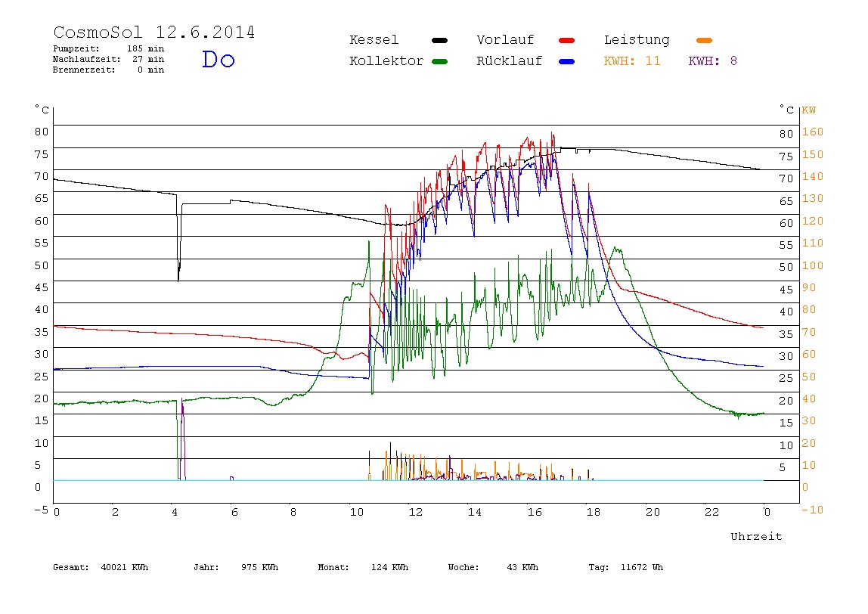This screenshot has width=868, height=614.
Task: Click the orange KWH: 11 reading
Action: coord(632,61)
